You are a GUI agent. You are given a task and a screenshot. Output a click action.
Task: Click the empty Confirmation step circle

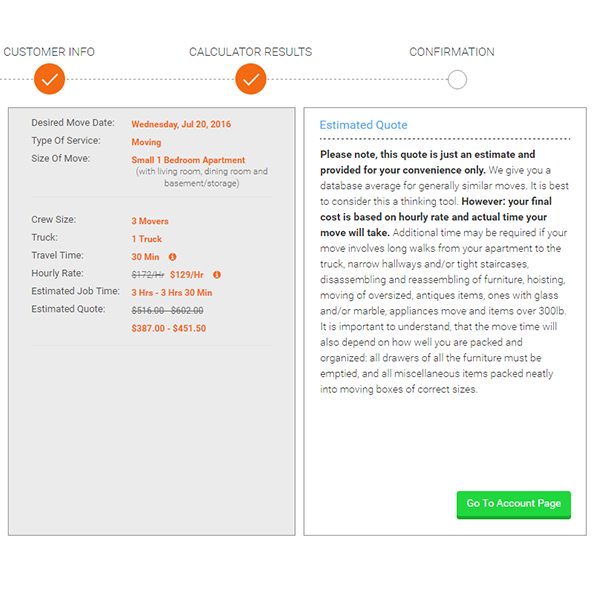pyautogui.click(x=457, y=79)
